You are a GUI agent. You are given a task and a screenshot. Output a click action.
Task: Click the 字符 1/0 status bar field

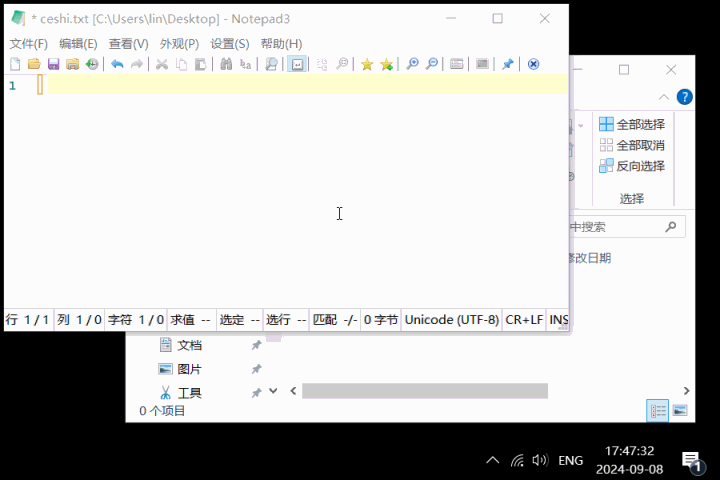(x=135, y=320)
